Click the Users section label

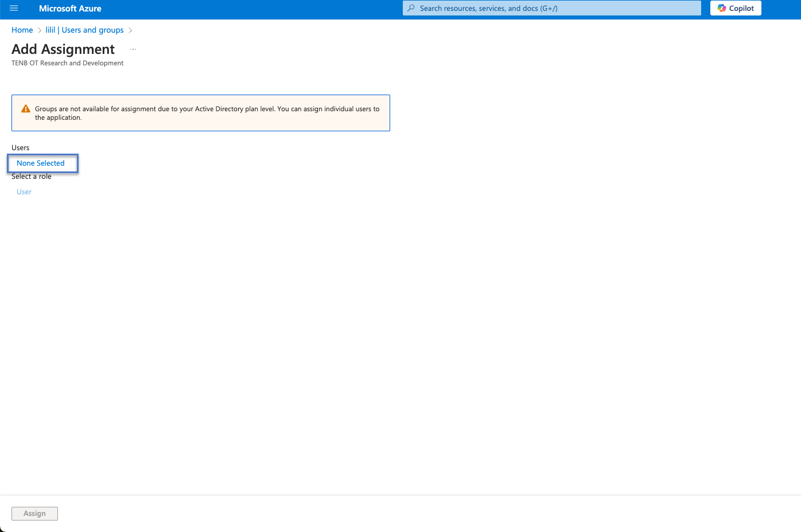(x=21, y=148)
